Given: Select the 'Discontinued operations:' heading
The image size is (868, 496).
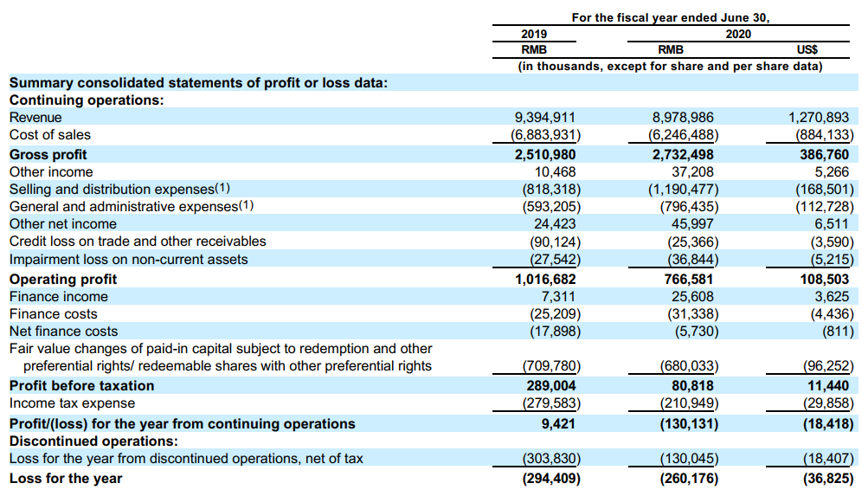Looking at the screenshot, I should coord(93,441).
